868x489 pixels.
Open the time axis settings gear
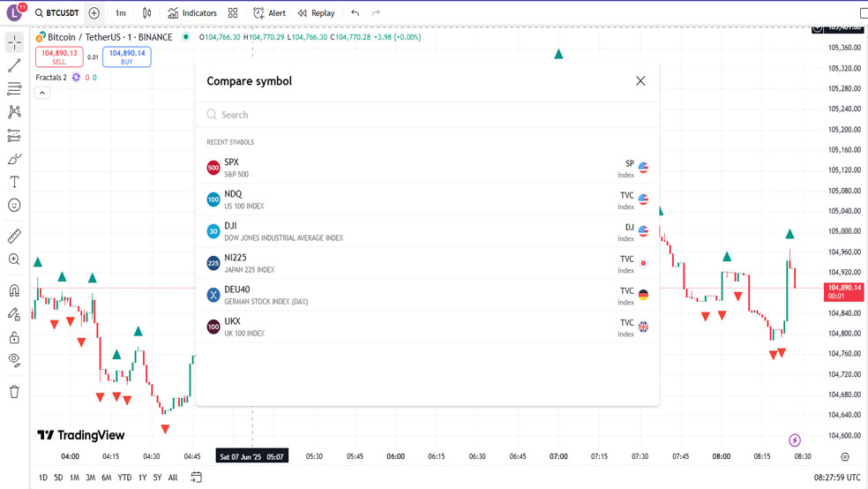click(x=845, y=457)
